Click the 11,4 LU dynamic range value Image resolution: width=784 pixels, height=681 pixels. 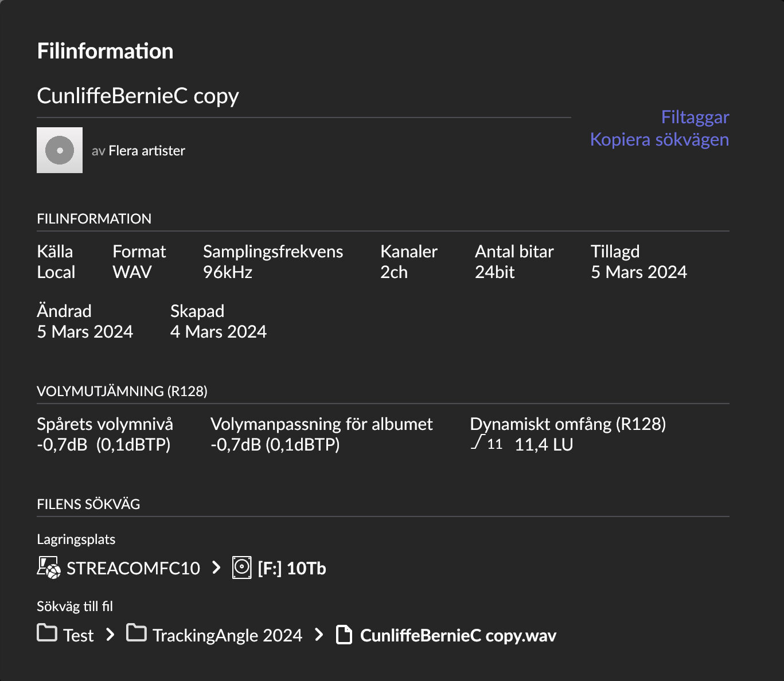[544, 445]
